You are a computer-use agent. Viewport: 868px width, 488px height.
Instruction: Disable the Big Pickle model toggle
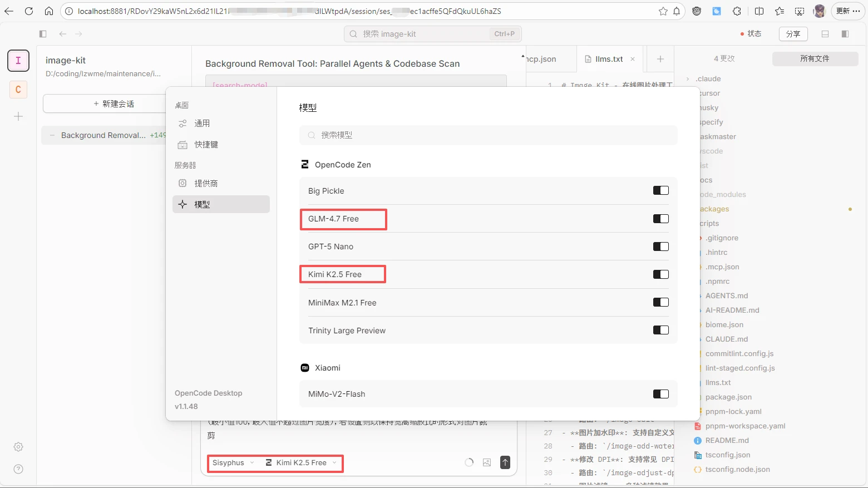(x=660, y=190)
